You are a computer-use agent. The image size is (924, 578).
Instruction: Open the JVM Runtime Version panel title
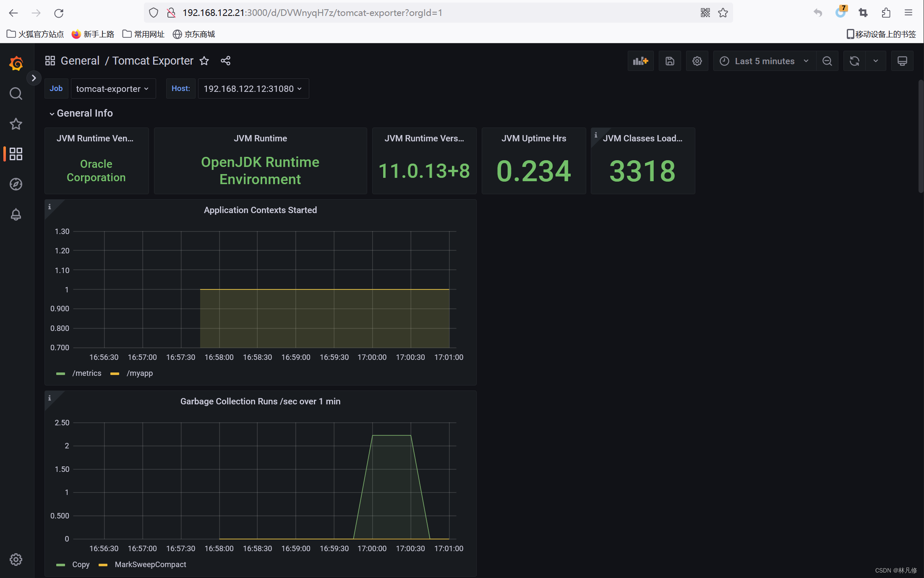click(424, 138)
